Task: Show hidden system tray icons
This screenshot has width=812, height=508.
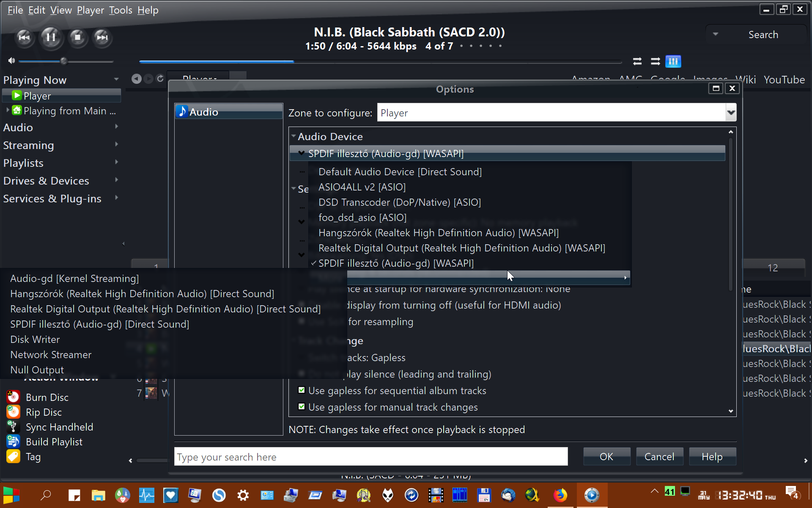Action: click(654, 491)
